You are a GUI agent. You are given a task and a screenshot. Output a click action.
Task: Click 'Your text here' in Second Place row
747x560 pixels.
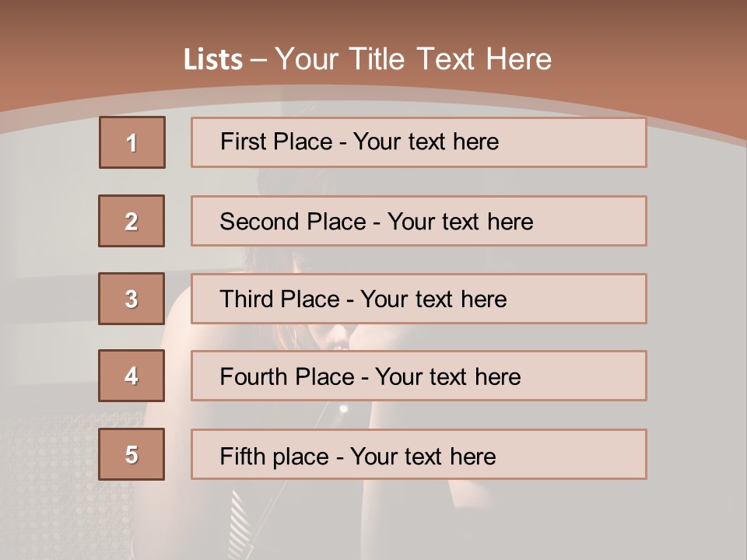point(460,222)
